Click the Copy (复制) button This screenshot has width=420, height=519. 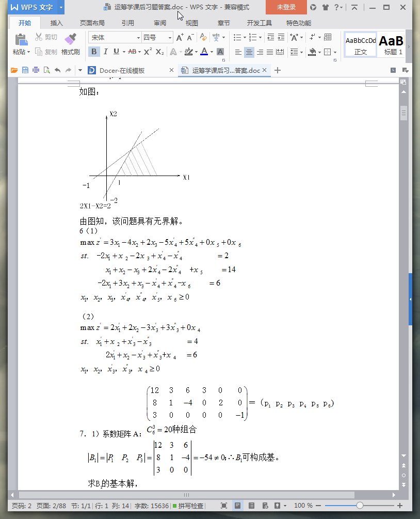(46, 52)
